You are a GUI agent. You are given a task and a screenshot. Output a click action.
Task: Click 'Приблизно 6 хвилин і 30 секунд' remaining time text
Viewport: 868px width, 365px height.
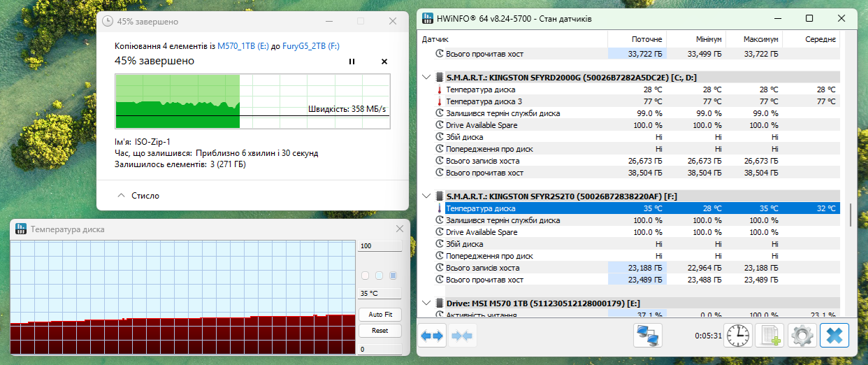pyautogui.click(x=257, y=153)
